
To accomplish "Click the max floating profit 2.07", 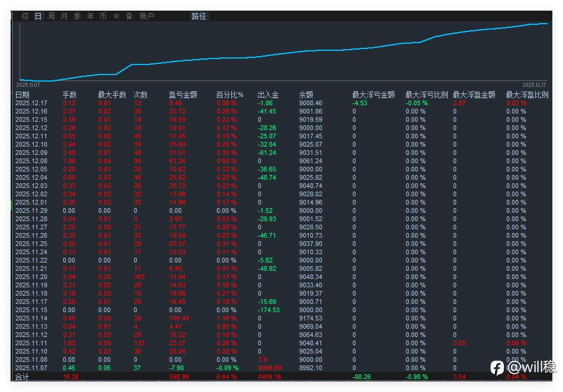I will 460,103.
